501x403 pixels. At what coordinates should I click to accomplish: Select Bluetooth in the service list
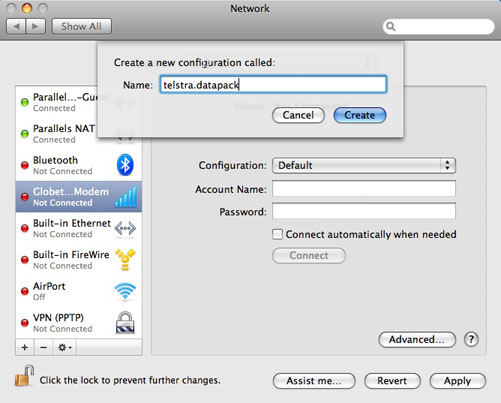[79, 165]
